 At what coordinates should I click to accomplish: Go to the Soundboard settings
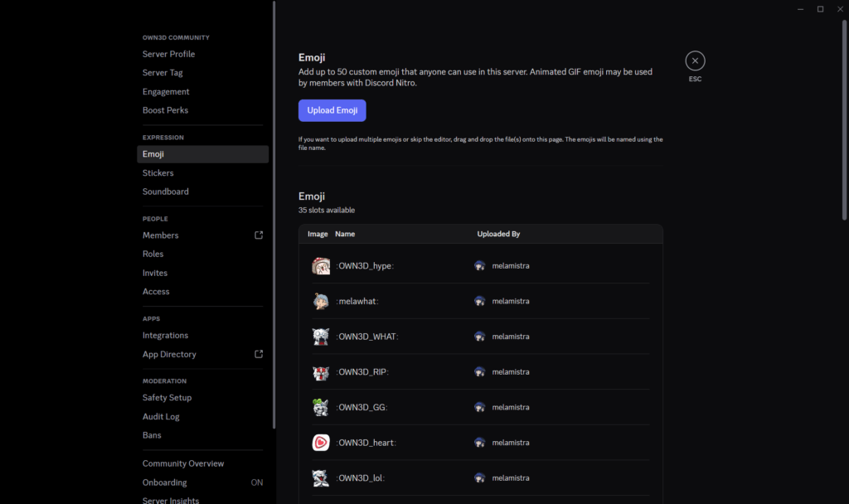165,191
